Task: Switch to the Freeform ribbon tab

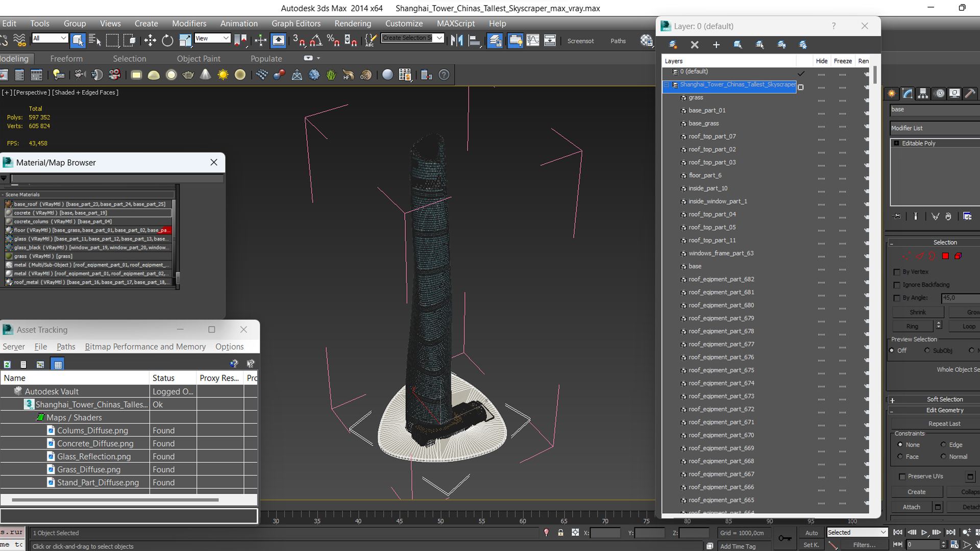Action: coord(66,59)
